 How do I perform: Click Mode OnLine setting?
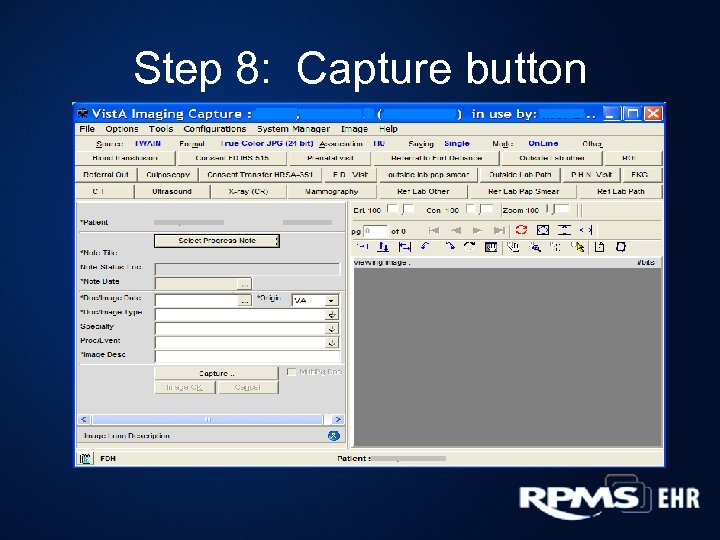tap(543, 144)
